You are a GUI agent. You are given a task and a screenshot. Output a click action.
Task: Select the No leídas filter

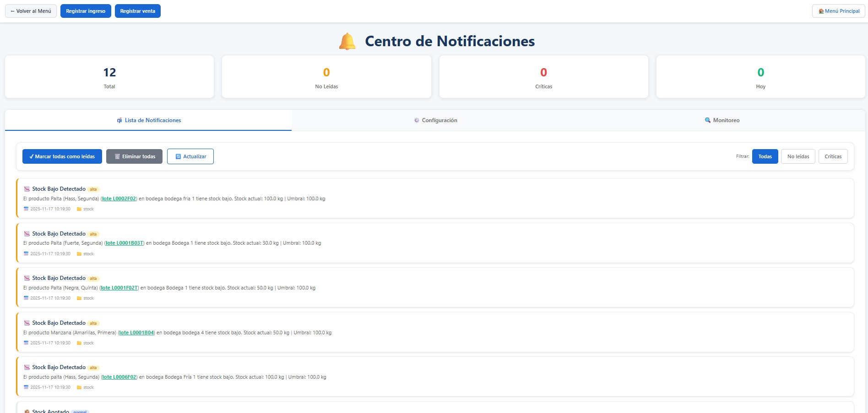coord(798,156)
